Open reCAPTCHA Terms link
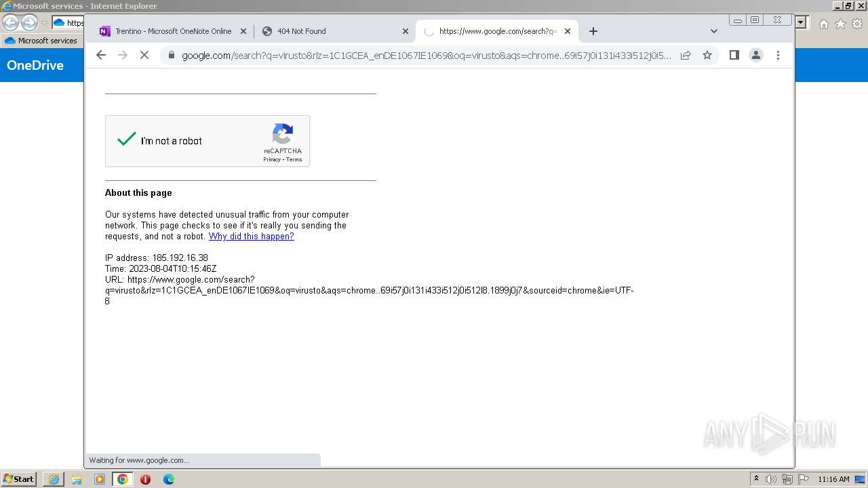This screenshot has width=868, height=488. [294, 160]
